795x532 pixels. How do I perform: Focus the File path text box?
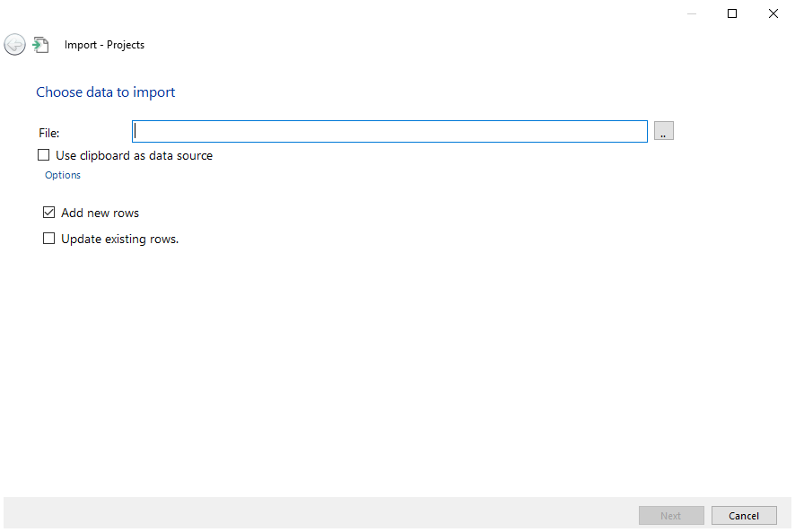pos(389,132)
